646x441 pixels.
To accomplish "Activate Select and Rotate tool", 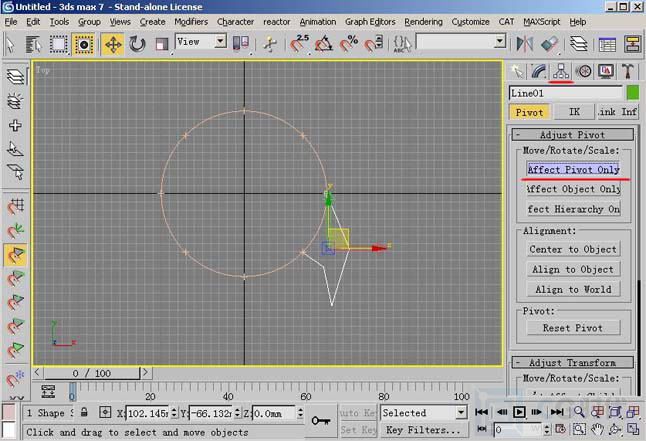I will [x=137, y=44].
